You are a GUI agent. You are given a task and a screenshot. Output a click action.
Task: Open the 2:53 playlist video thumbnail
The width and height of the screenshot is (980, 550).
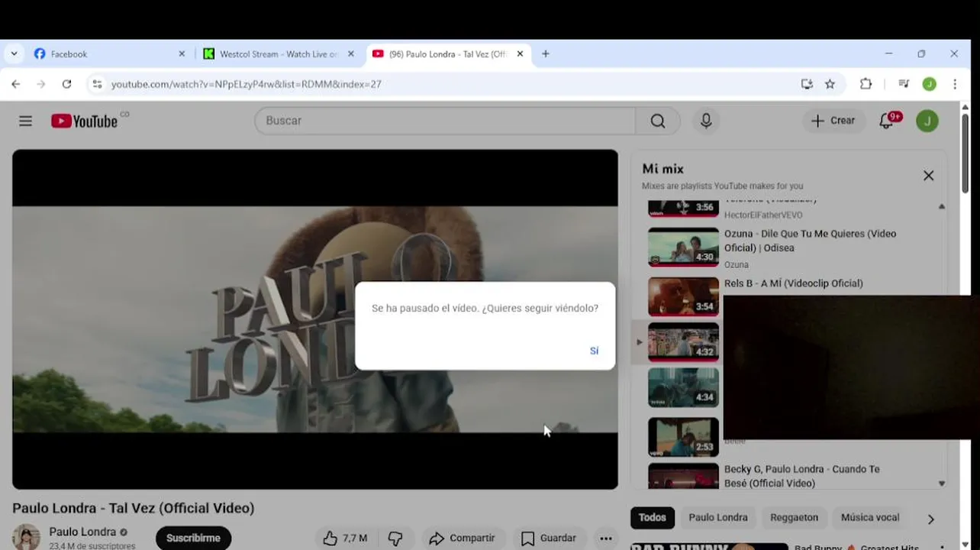coord(683,437)
